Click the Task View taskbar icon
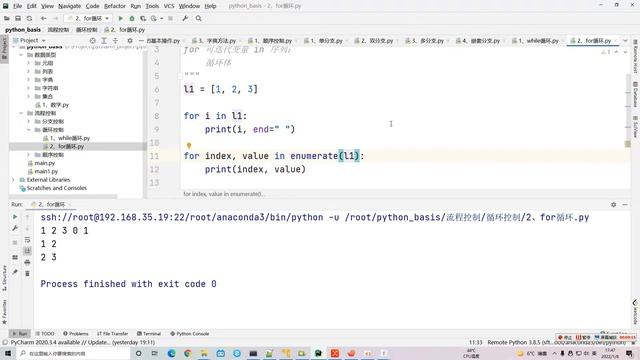The height and width of the screenshot is (360, 640). tap(155, 353)
